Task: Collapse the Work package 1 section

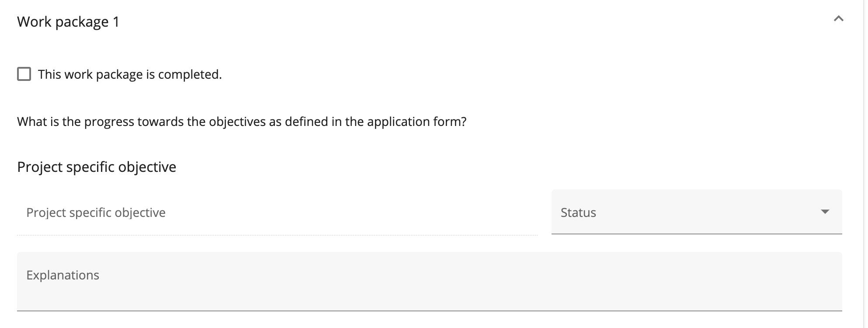Action: 838,19
